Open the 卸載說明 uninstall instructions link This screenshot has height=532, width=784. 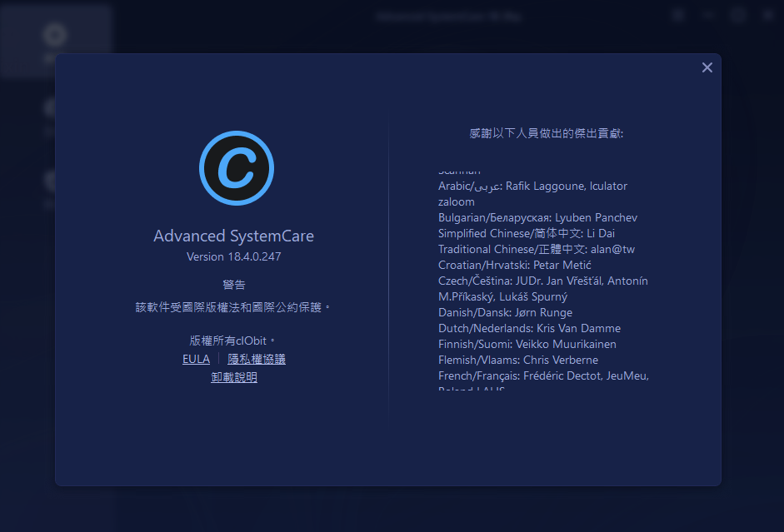pyautogui.click(x=234, y=377)
